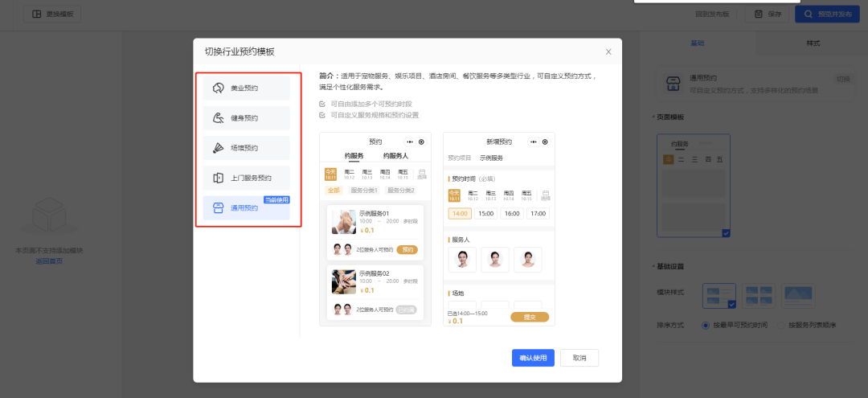
Task: Click the 约服务人 tab in preview
Action: [395, 156]
